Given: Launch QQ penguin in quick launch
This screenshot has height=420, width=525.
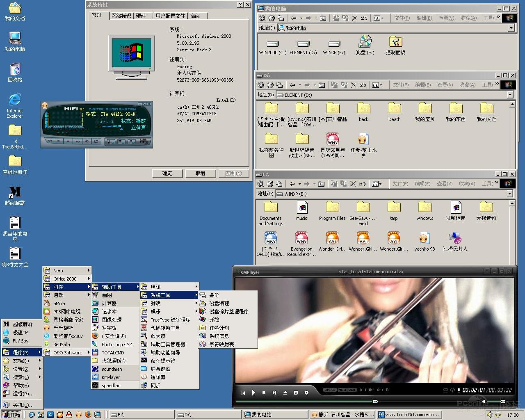Looking at the screenshot, I should 69,415.
